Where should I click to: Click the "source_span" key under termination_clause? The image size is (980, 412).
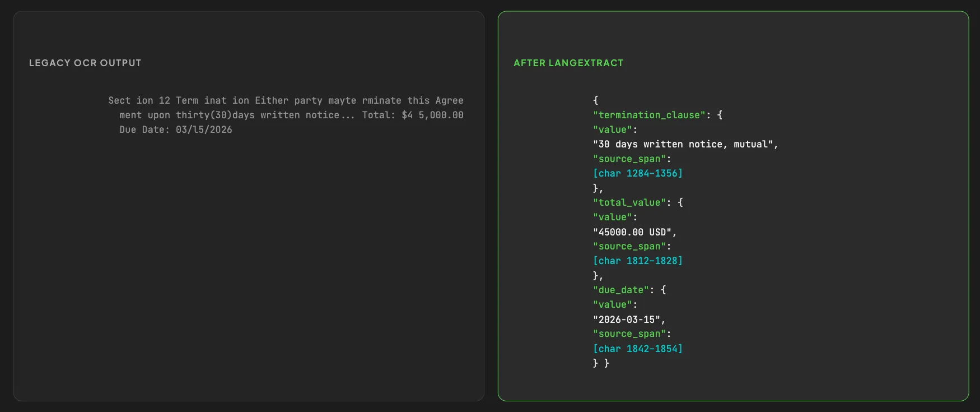pos(629,159)
